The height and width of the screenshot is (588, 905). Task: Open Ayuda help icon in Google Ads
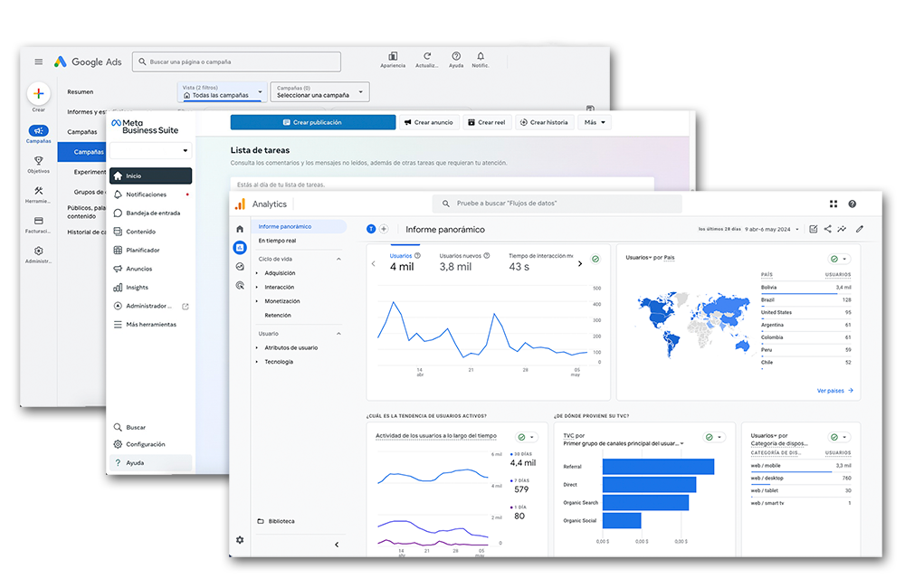(456, 56)
